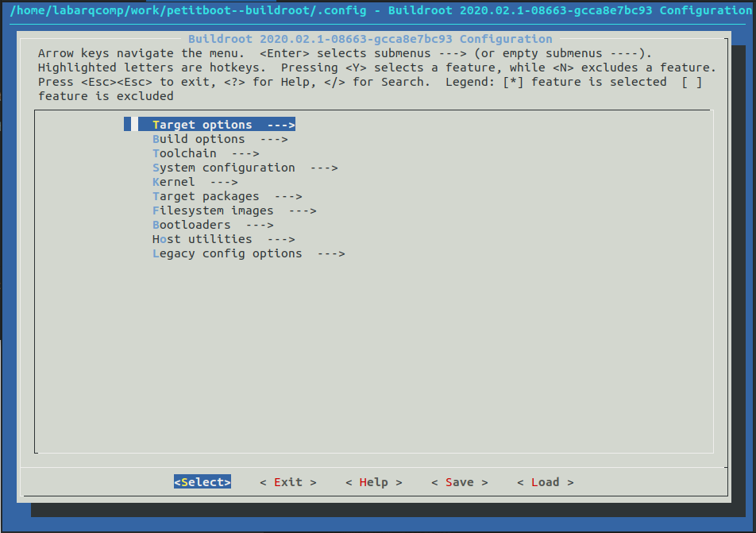Open the Bootloaders submenu
Screen dimensions: 756x533
213,225
